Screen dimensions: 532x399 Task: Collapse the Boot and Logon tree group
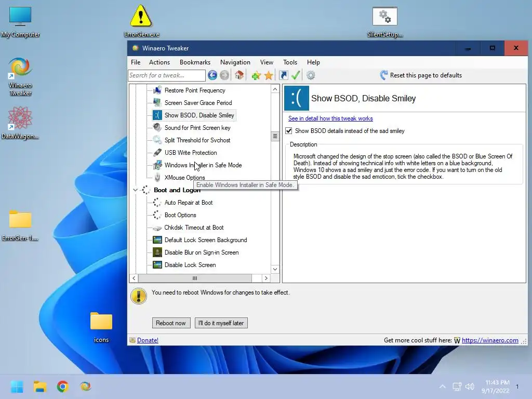click(x=136, y=190)
